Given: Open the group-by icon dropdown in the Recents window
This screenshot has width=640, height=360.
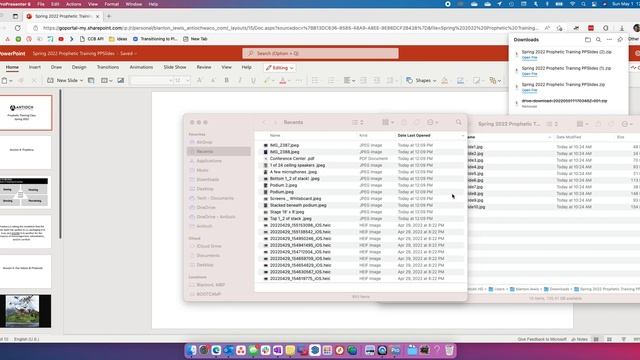Looking at the screenshot, I should coord(388,122).
